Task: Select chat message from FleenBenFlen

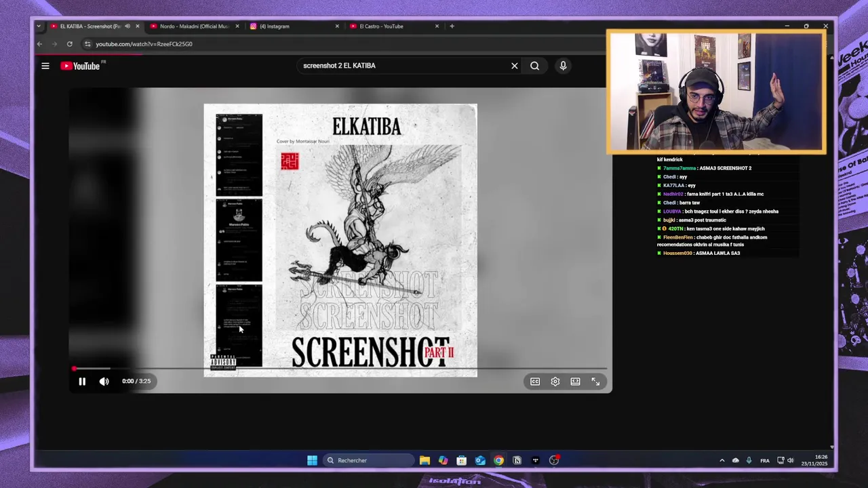Action: pos(712,241)
